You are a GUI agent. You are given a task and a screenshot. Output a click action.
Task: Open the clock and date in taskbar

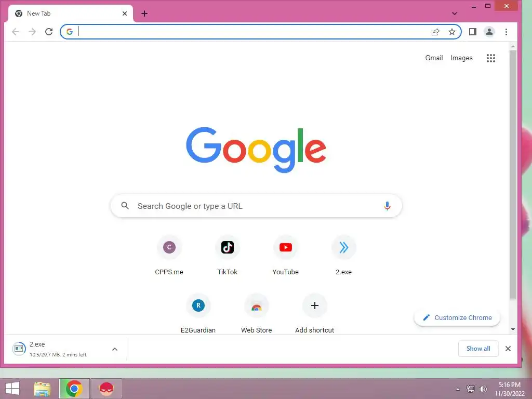point(509,389)
